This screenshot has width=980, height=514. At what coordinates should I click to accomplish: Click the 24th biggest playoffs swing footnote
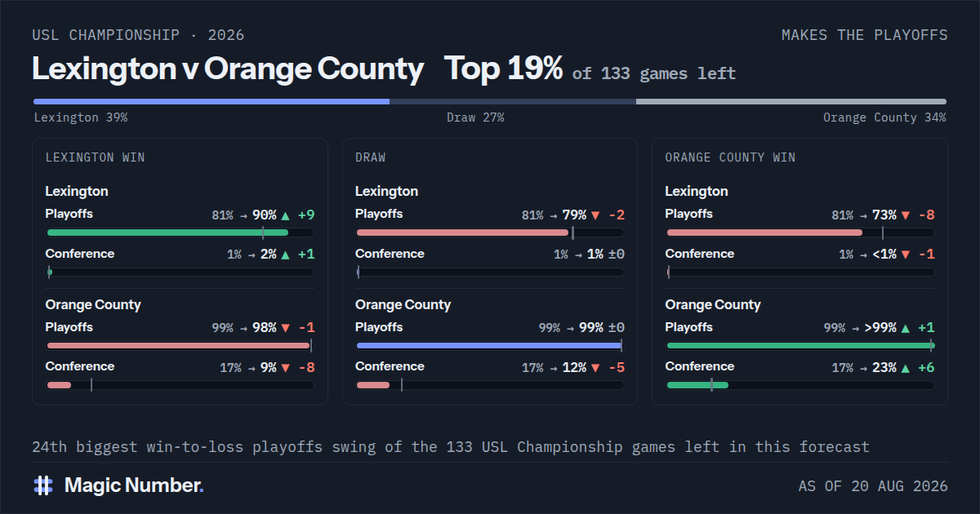(451, 447)
